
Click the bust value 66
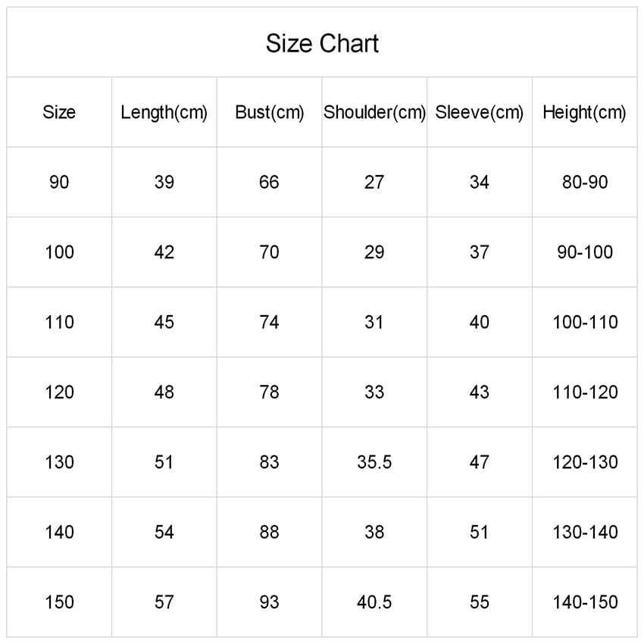tap(269, 183)
